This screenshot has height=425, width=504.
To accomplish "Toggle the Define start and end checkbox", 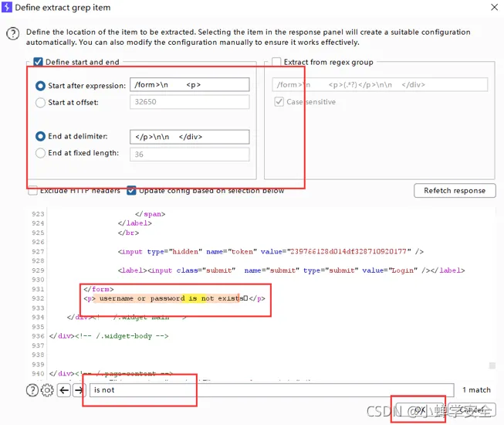I will pyautogui.click(x=38, y=62).
